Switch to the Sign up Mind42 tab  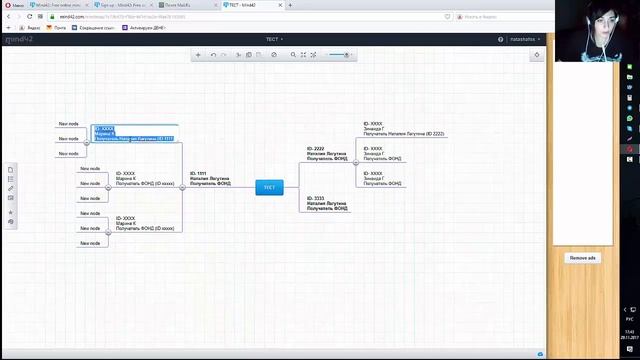tap(122, 5)
